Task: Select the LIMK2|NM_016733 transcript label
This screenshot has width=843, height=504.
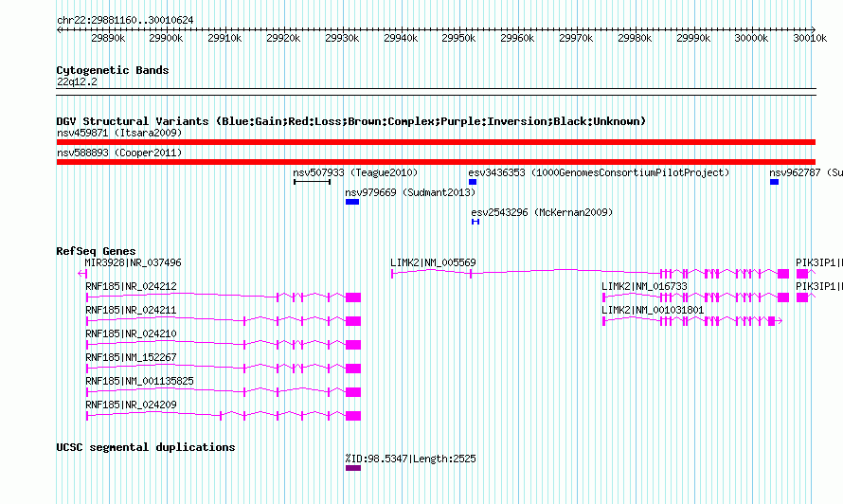Action: (645, 286)
